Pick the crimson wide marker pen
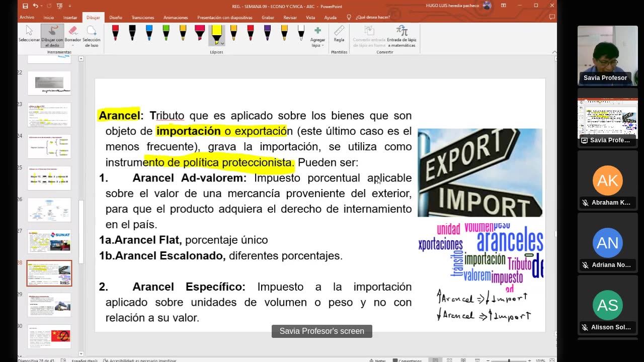The height and width of the screenshot is (362, 644). (200, 33)
